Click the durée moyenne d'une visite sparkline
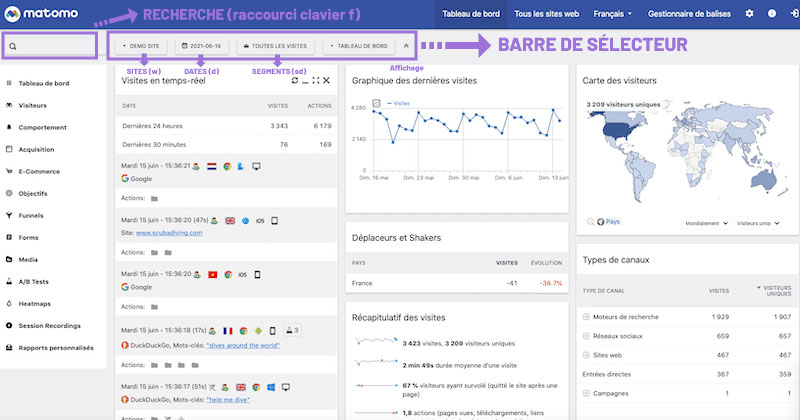 376,362
